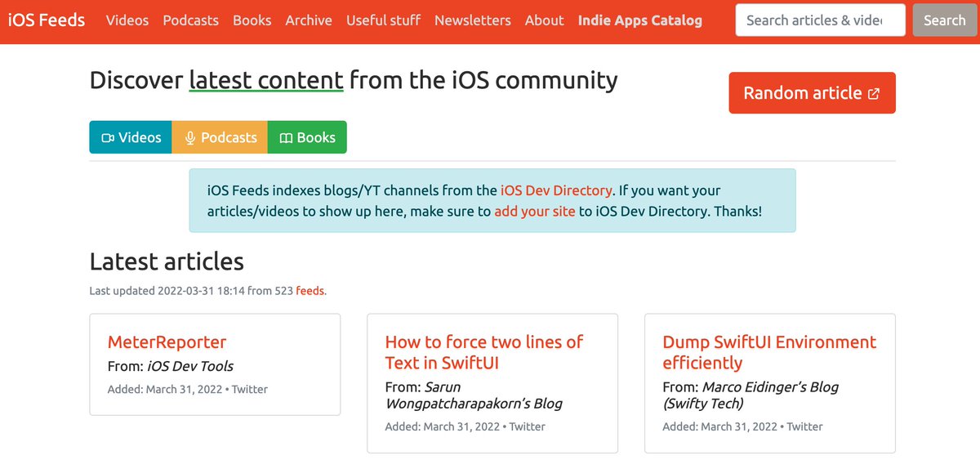Open the Useful stuff menu item
980x460 pixels.
pos(383,20)
